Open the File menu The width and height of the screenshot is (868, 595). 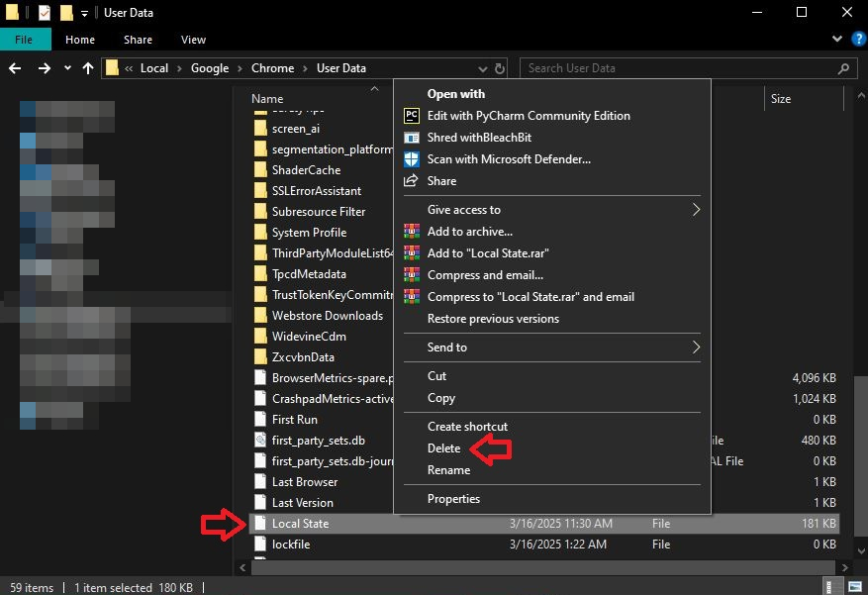click(x=25, y=40)
